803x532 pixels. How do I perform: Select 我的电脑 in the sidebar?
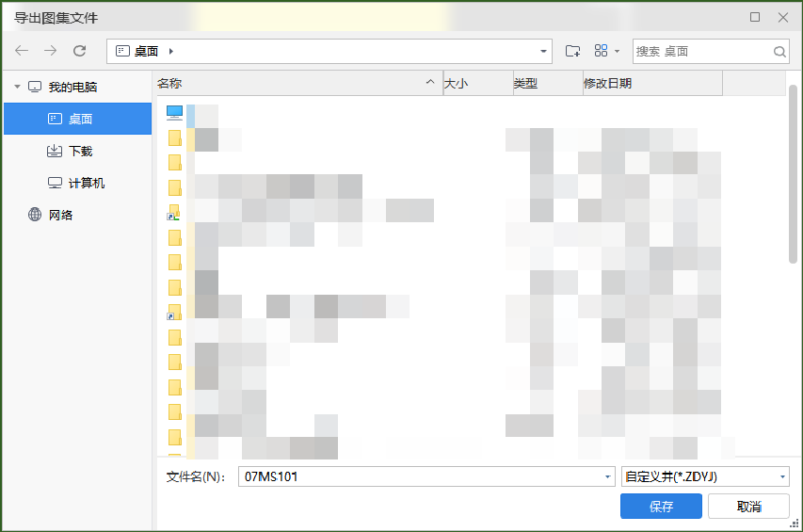[72, 87]
